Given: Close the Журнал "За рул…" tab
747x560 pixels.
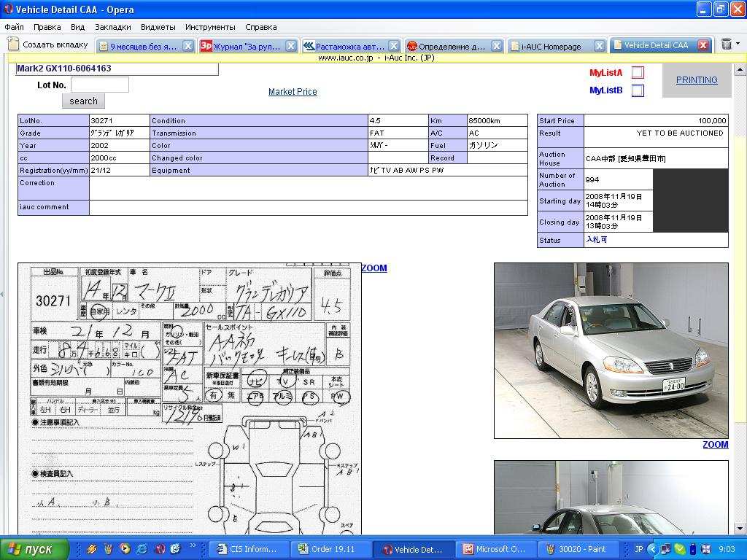Looking at the screenshot, I should pos(291,46).
